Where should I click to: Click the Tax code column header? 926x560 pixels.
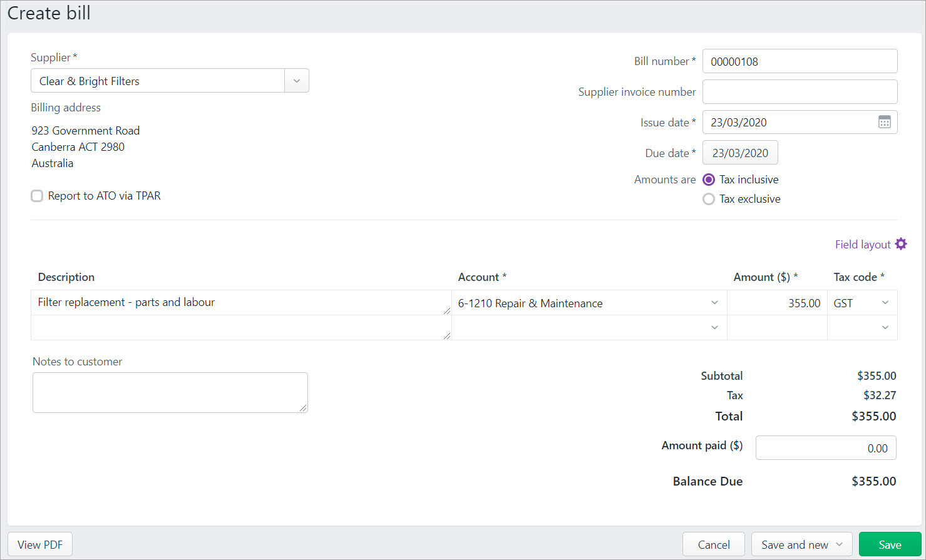tap(859, 277)
